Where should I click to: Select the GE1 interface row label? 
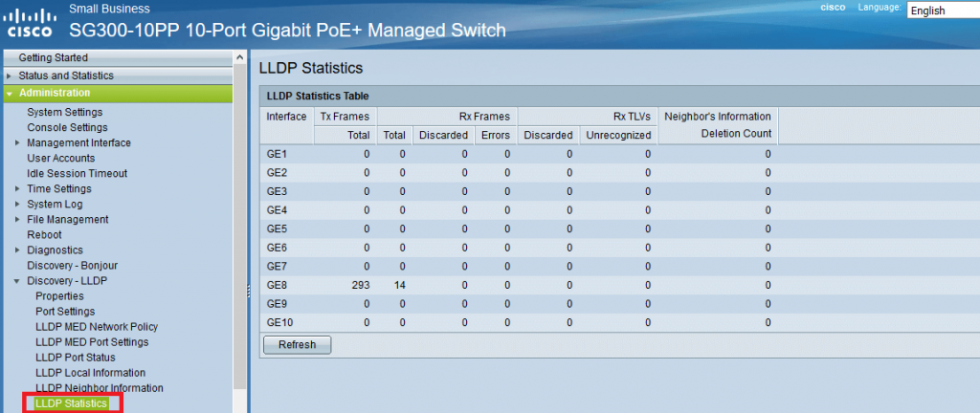point(277,154)
